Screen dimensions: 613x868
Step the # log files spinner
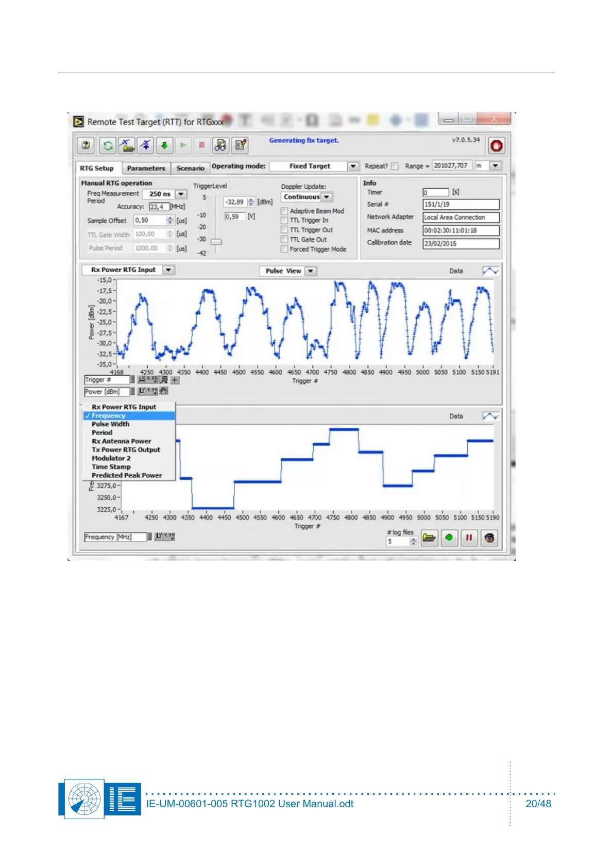pyautogui.click(x=413, y=541)
